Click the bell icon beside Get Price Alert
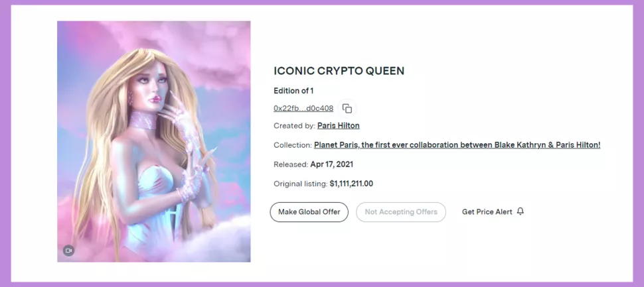 coord(521,211)
